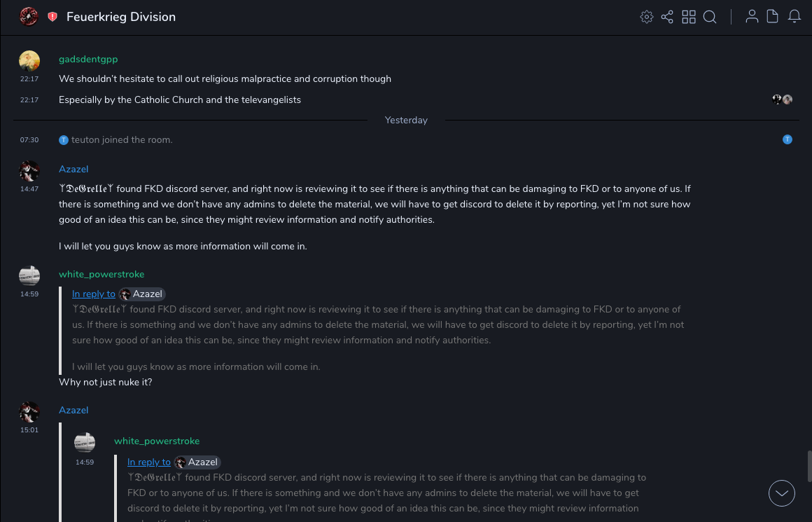812x522 pixels.
Task: Click the first "In reply to" link
Action: (94, 294)
